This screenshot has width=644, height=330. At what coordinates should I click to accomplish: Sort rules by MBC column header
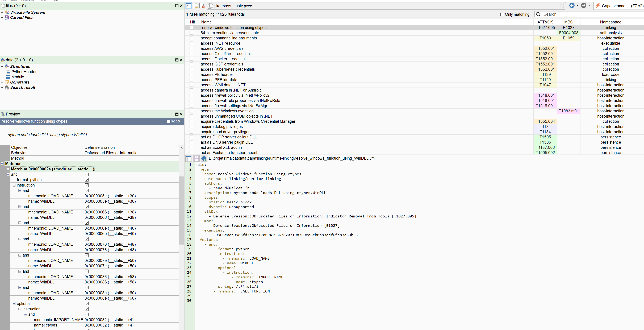(568, 22)
